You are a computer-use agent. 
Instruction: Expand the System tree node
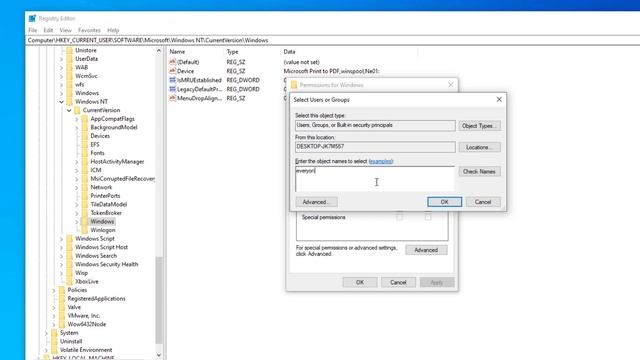pyautogui.click(x=46, y=333)
